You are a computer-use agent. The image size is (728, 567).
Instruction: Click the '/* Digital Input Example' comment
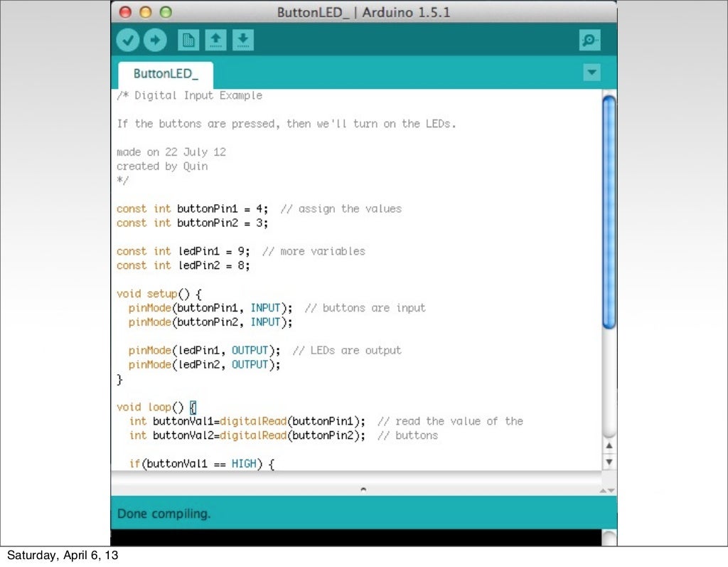[x=189, y=96]
